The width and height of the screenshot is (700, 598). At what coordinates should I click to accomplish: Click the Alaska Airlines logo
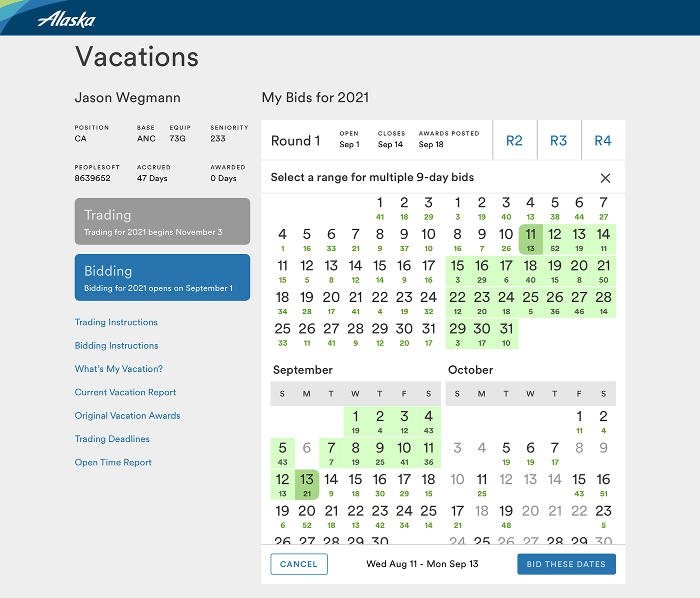(66, 19)
